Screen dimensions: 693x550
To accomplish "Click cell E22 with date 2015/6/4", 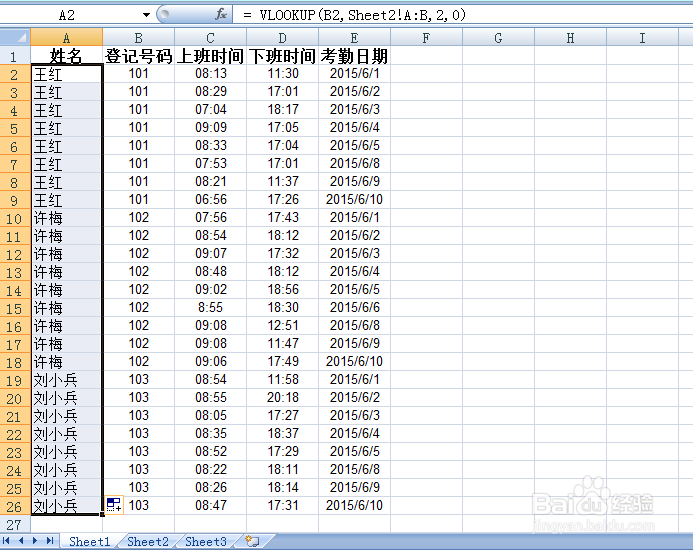I will coord(354,434).
